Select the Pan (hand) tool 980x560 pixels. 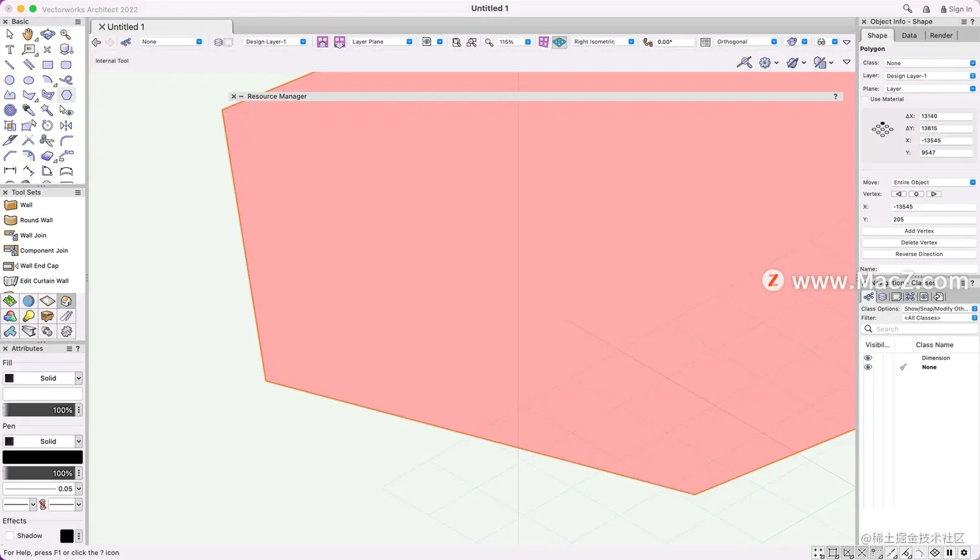pos(28,34)
